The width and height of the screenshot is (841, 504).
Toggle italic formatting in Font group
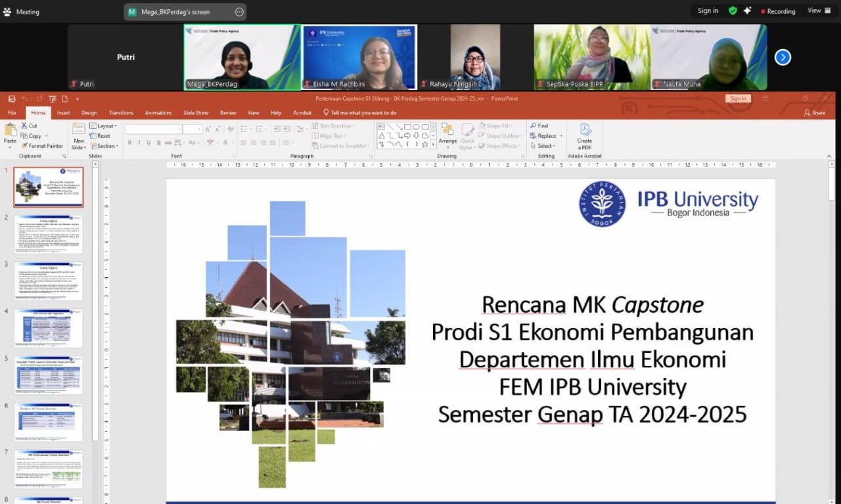click(139, 143)
